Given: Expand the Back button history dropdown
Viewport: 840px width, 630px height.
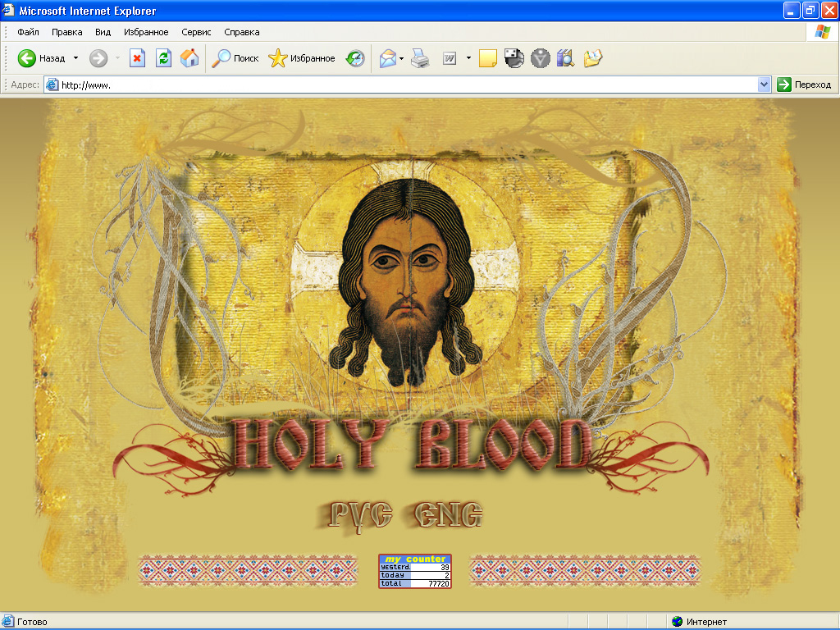Looking at the screenshot, I should pyautogui.click(x=76, y=58).
